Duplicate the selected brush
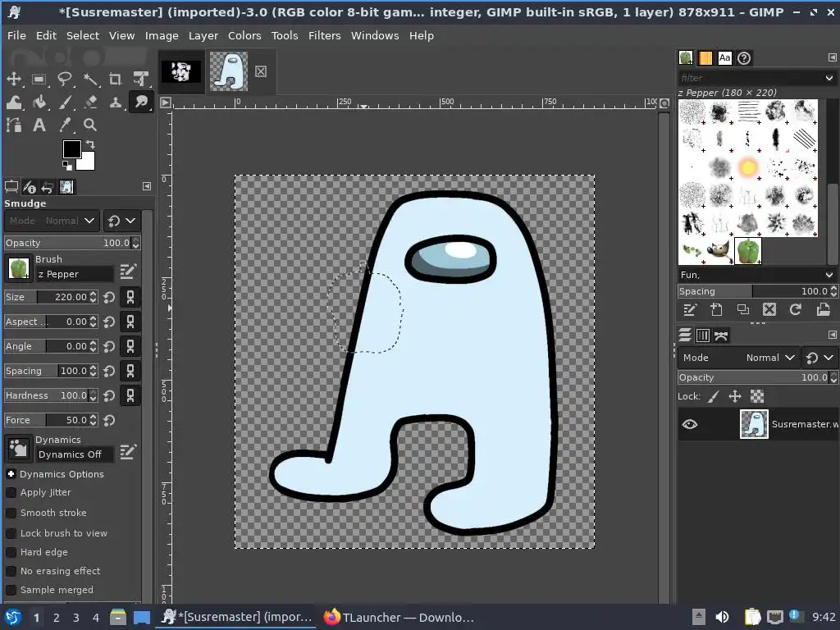 click(742, 309)
